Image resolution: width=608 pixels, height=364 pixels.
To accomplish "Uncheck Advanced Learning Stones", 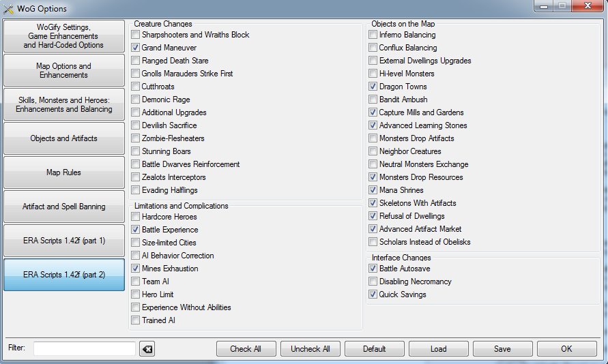I will click(x=373, y=125).
